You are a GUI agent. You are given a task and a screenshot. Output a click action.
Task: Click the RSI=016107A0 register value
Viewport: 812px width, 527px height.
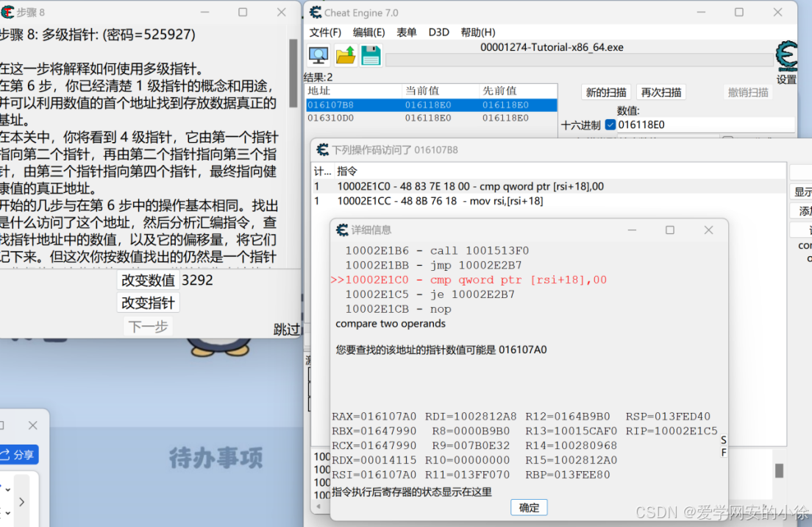tap(374, 475)
